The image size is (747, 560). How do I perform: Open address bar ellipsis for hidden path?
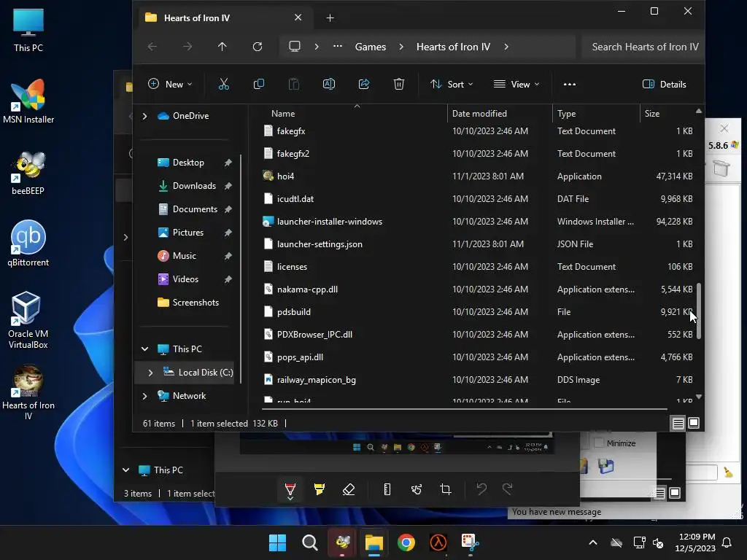tap(337, 47)
